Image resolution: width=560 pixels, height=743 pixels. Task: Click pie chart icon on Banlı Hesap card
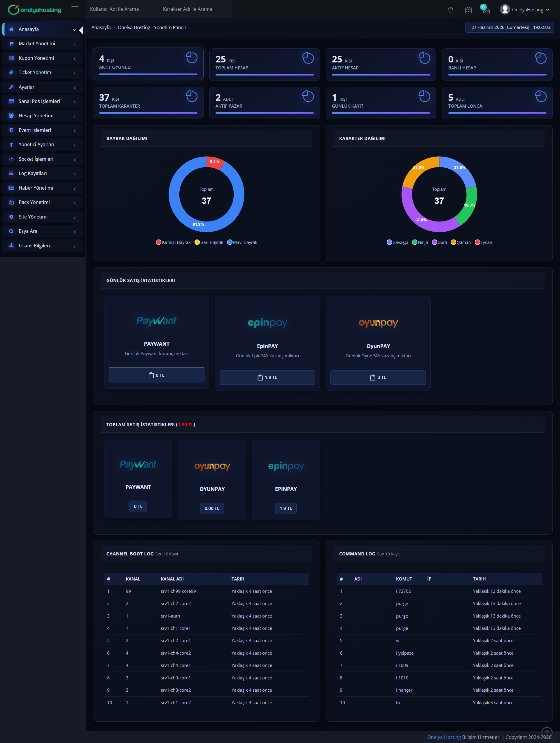pyautogui.click(x=540, y=58)
